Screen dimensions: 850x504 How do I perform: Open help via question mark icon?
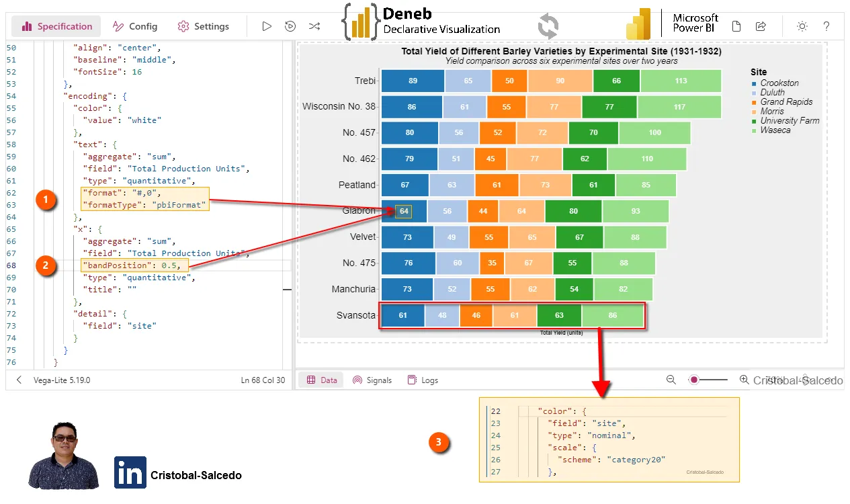826,26
